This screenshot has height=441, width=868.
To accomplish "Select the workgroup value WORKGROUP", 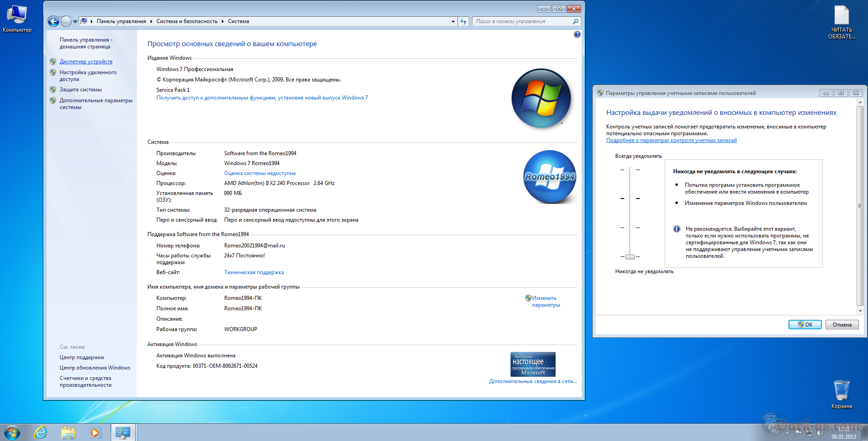I will [241, 329].
